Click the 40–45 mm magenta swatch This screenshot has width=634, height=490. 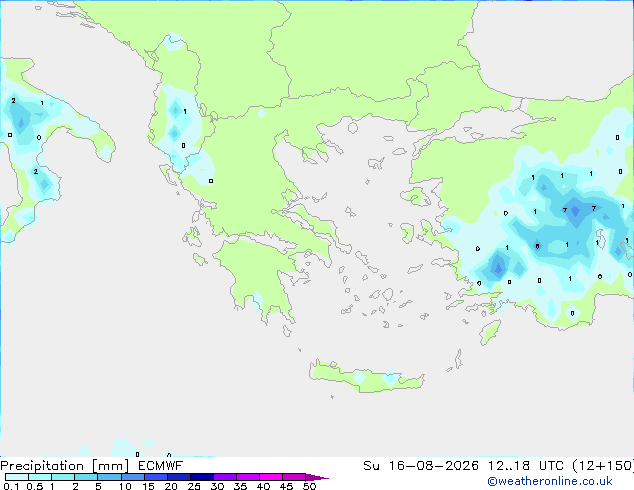click(271, 477)
